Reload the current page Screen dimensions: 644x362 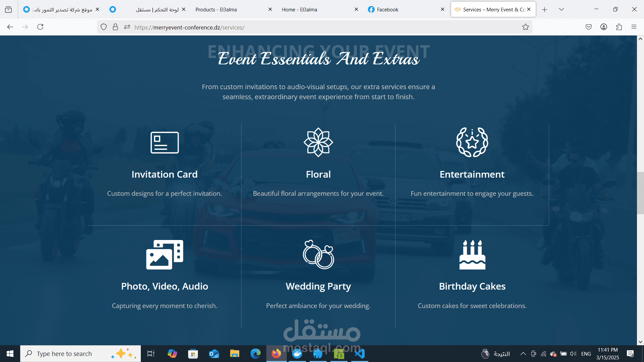40,27
